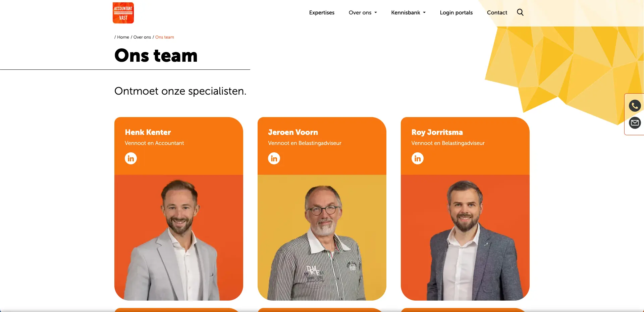This screenshot has height=312, width=644.
Task: Click the email envelope side icon
Action: [635, 123]
